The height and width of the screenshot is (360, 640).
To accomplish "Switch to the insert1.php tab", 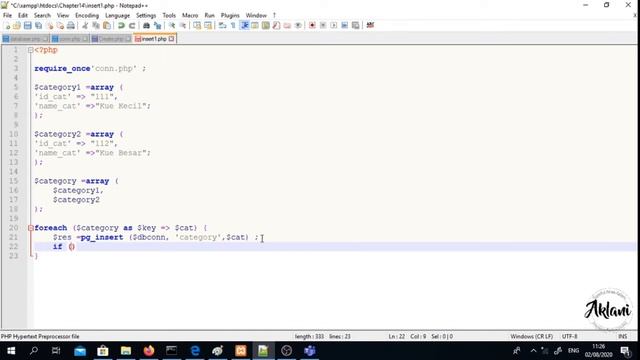I will click(154, 39).
